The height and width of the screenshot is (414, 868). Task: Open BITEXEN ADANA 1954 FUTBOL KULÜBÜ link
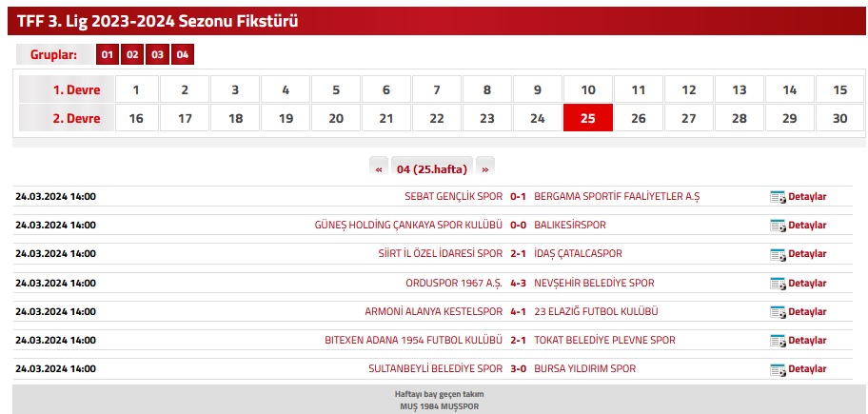pyautogui.click(x=413, y=341)
